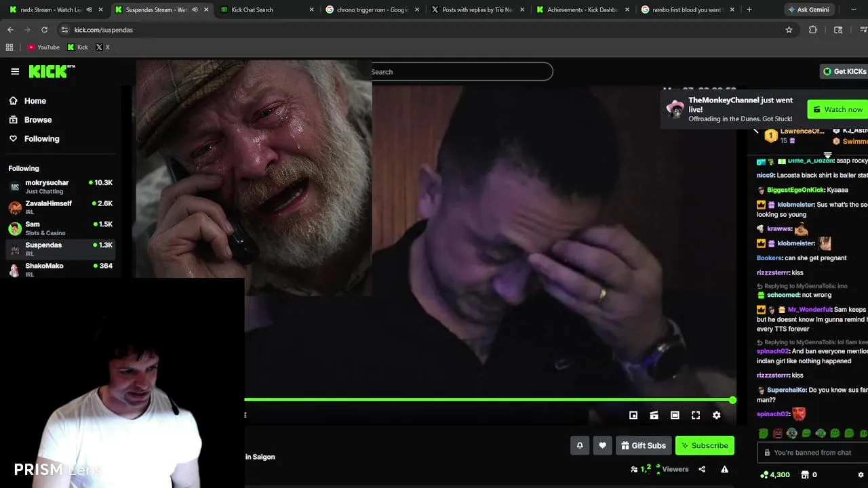Open Sam's Slots & Casino channel
Screen dimensions: 868x488
[x=60, y=228]
